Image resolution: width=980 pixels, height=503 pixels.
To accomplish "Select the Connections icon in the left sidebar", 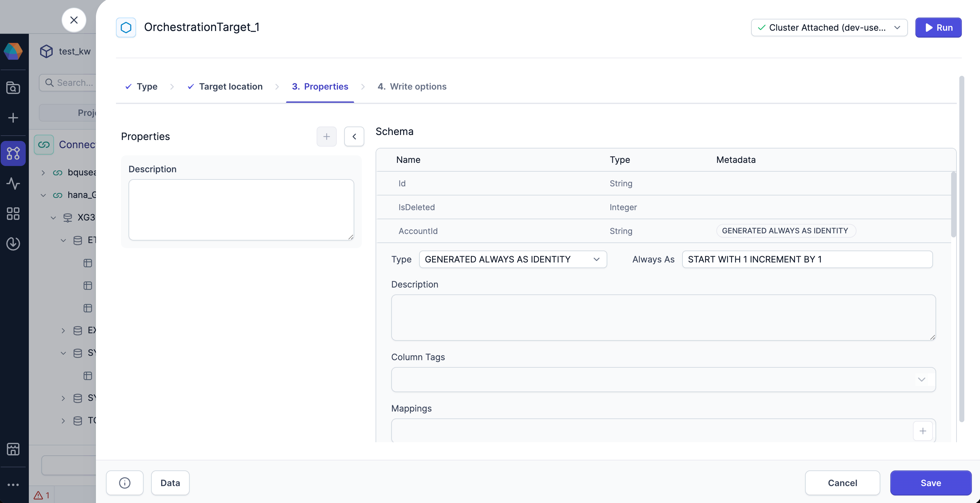I will pyautogui.click(x=13, y=153).
